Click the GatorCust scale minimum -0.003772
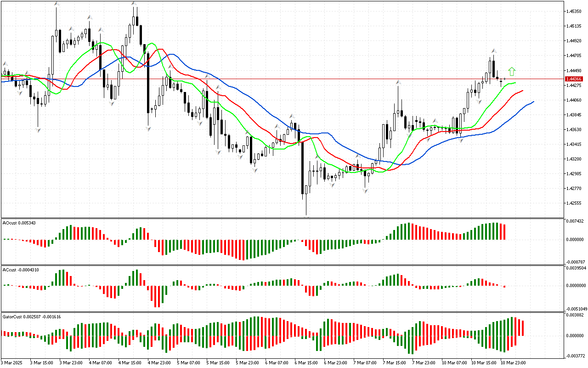The width and height of the screenshot is (588, 368). coord(575,355)
